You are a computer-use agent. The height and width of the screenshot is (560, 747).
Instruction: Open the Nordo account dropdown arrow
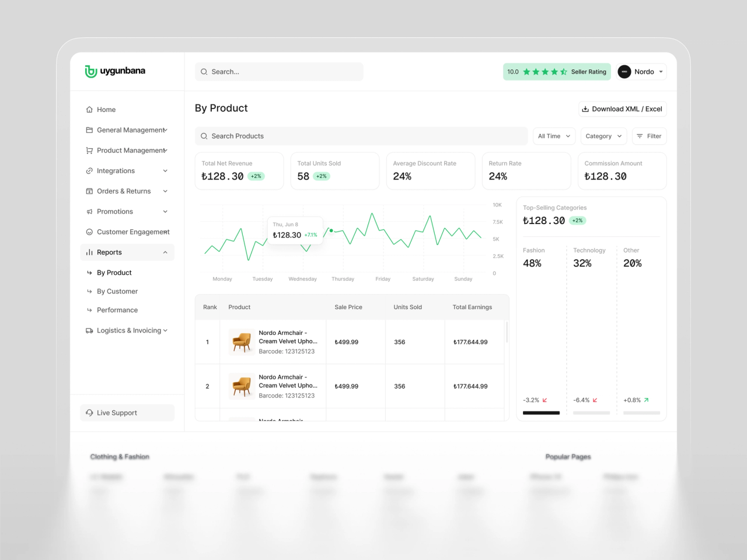tap(661, 72)
